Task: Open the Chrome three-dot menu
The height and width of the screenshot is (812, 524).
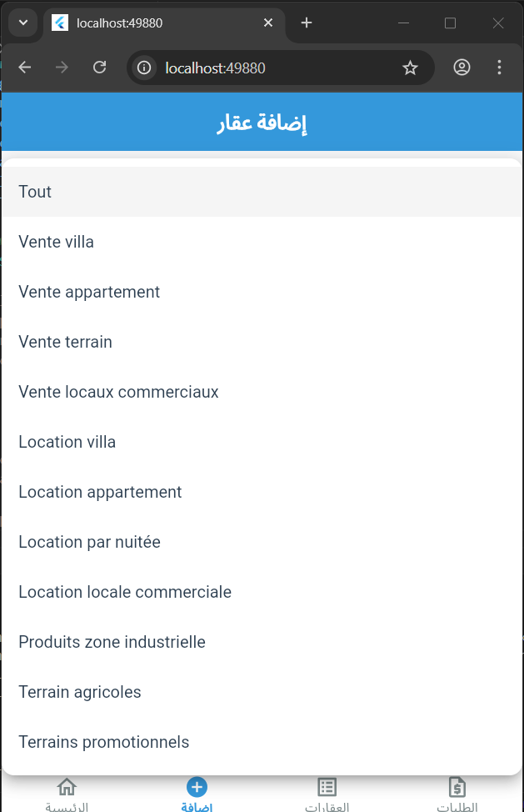Action: click(499, 68)
